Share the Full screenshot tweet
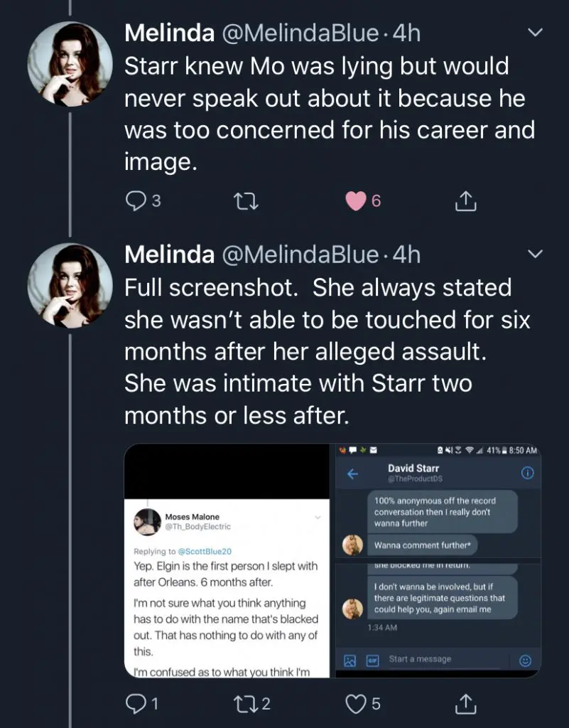 [465, 703]
